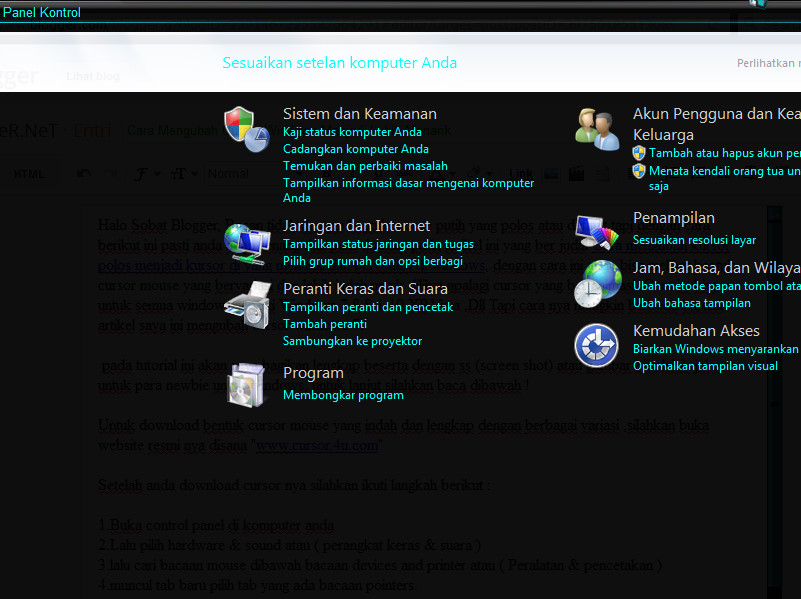Image resolution: width=801 pixels, height=599 pixels.
Task: Choose Sambungkan ke proyektor
Action: tap(352, 341)
